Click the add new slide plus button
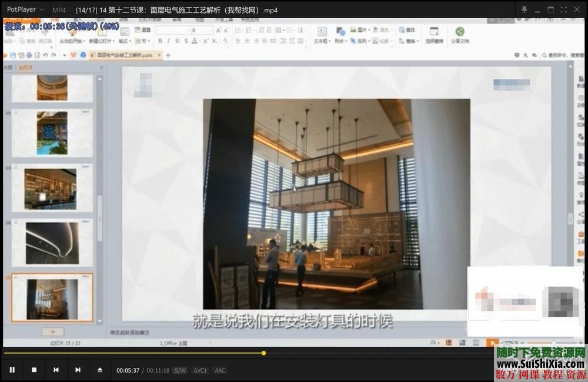Viewport: 588px width, 382px height. coord(52,332)
